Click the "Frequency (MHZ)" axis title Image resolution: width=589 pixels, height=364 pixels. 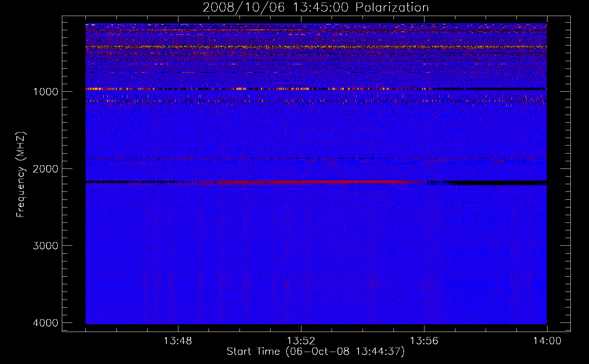(21, 174)
